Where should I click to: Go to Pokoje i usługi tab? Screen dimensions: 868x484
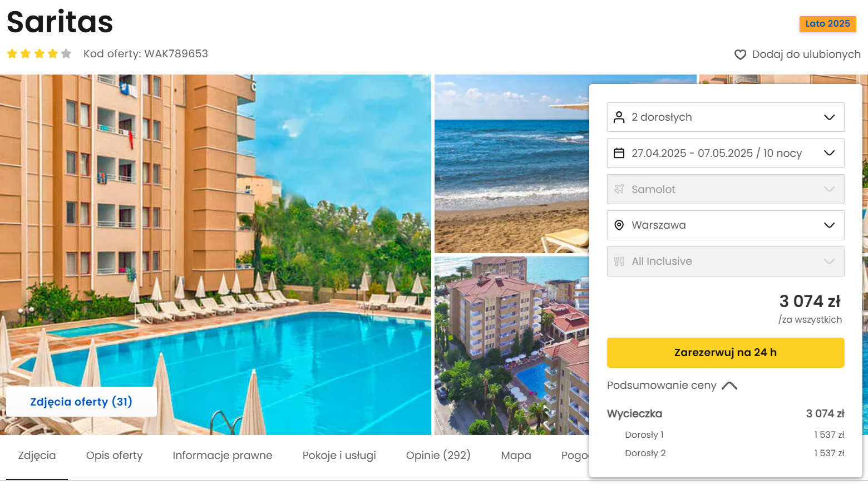(339, 456)
